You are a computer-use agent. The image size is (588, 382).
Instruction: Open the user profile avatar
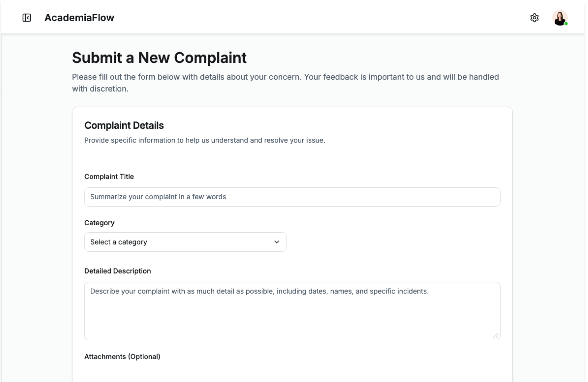coord(560,18)
